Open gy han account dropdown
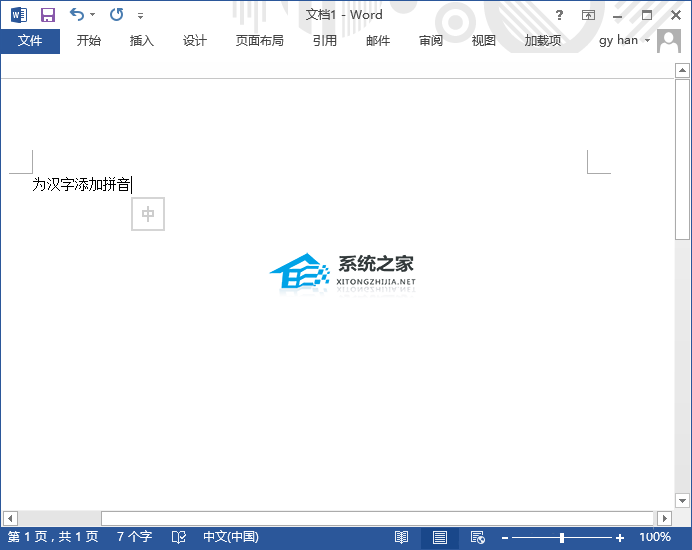The image size is (692, 550). [x=624, y=41]
